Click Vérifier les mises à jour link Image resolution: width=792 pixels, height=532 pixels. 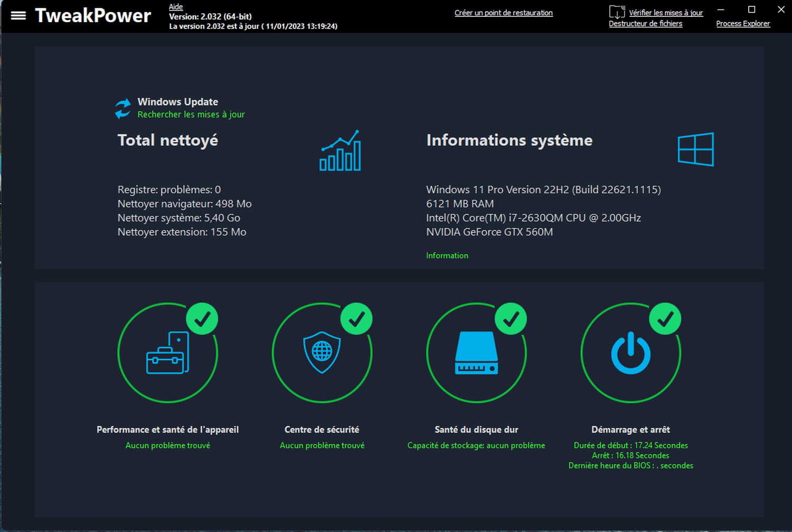click(666, 13)
